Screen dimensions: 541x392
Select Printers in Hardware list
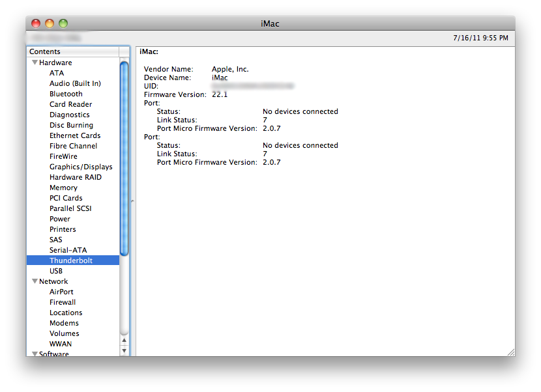tap(63, 229)
